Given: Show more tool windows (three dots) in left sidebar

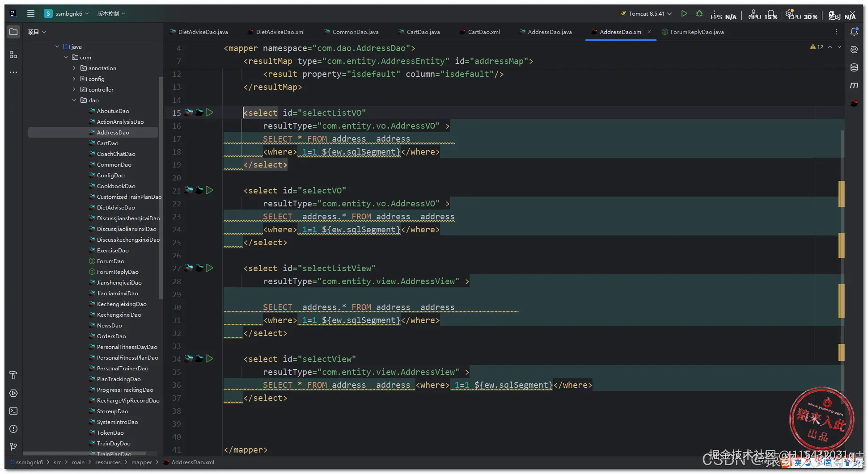Looking at the screenshot, I should [x=13, y=72].
